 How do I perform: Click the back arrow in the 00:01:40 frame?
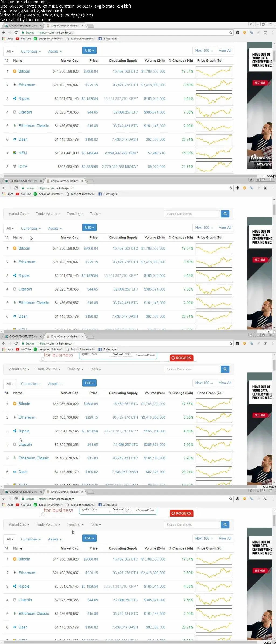coord(4,343)
